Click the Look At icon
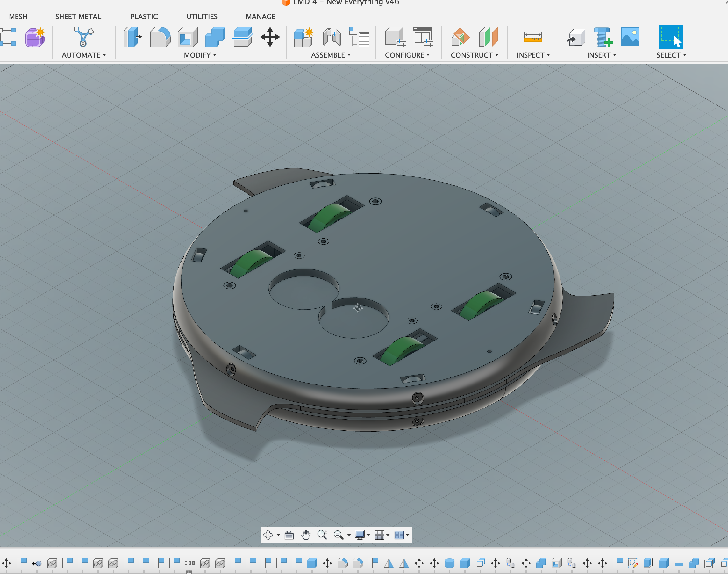 point(289,535)
